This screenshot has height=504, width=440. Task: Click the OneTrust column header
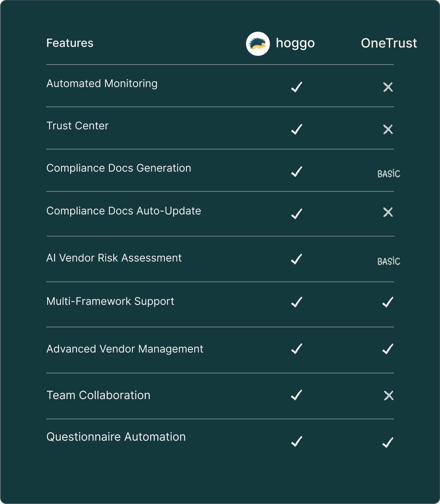click(x=389, y=43)
